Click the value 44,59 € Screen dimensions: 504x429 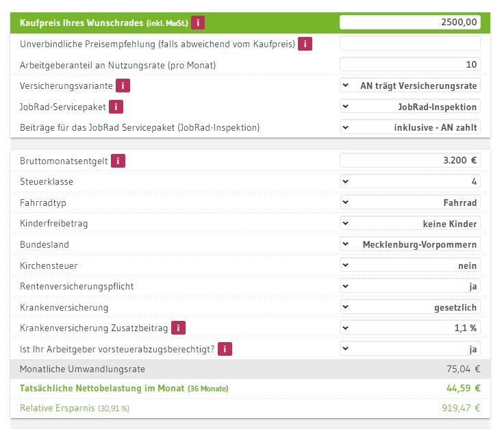click(463, 388)
